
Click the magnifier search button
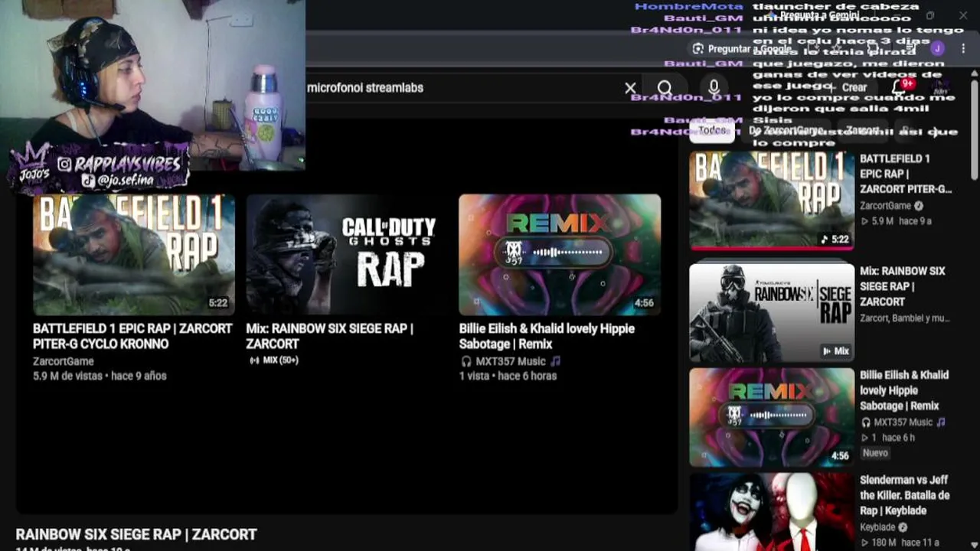[x=665, y=88]
